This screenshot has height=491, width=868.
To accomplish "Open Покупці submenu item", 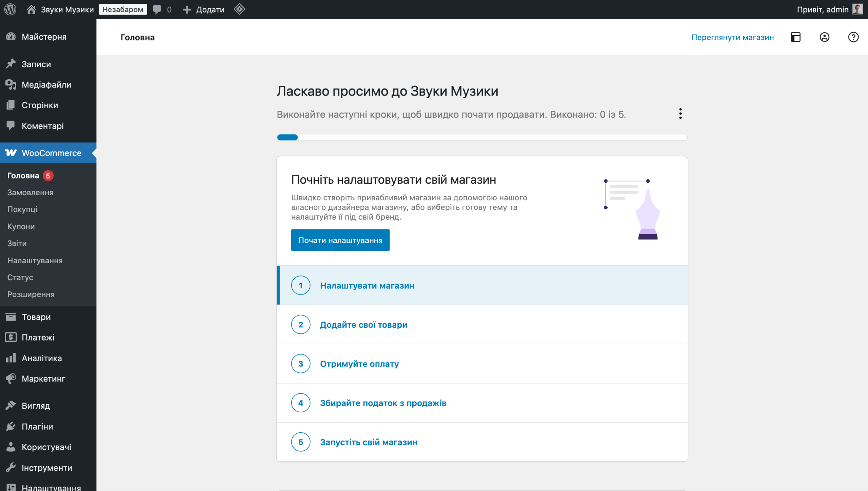I will click(22, 209).
